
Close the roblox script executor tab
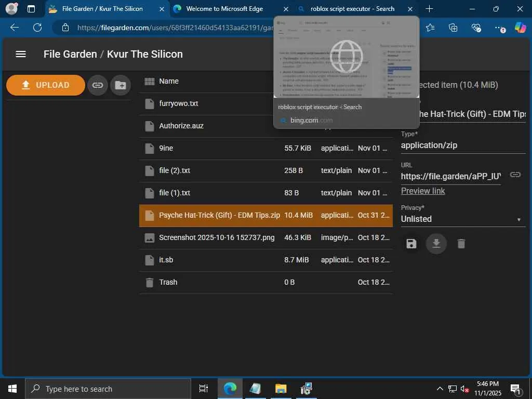click(410, 9)
